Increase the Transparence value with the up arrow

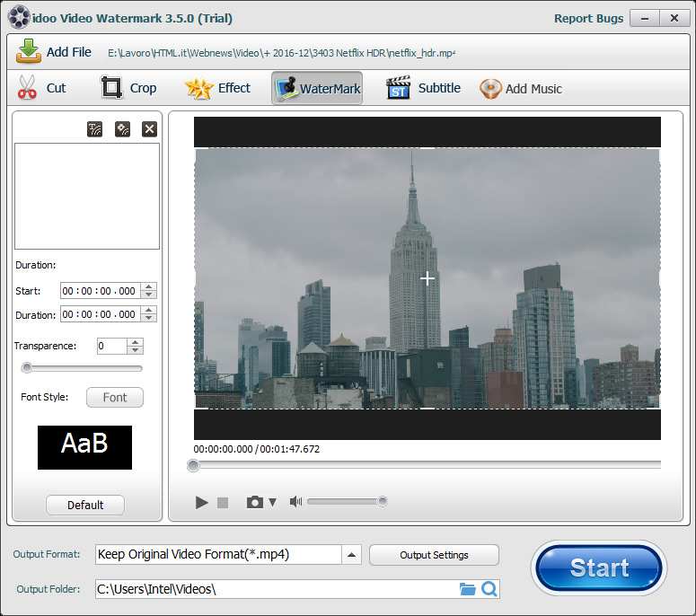coord(135,342)
